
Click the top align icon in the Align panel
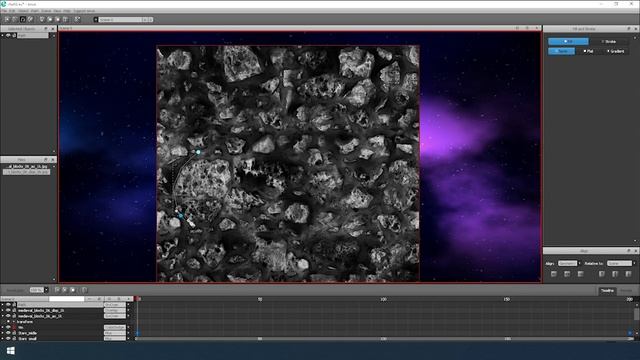[602, 274]
